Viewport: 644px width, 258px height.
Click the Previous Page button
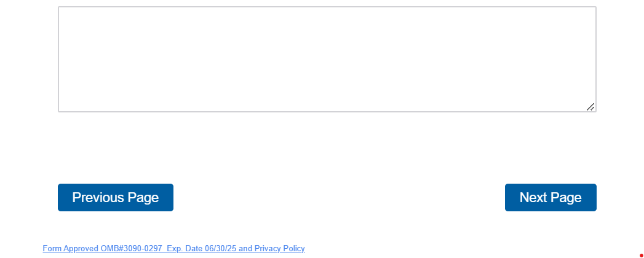[x=116, y=197]
